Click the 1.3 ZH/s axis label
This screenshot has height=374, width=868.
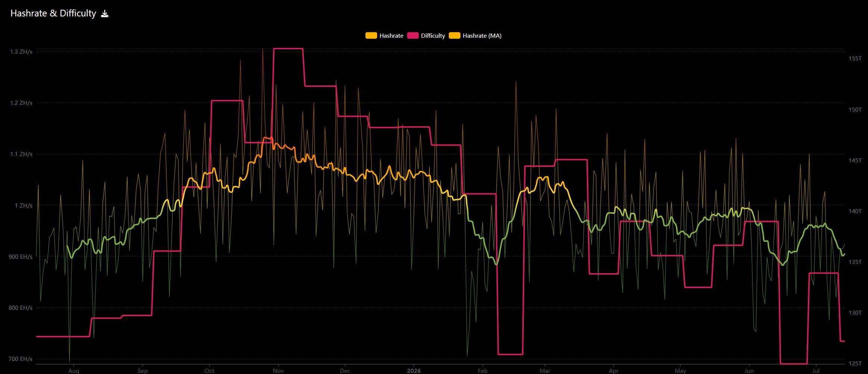(x=21, y=52)
